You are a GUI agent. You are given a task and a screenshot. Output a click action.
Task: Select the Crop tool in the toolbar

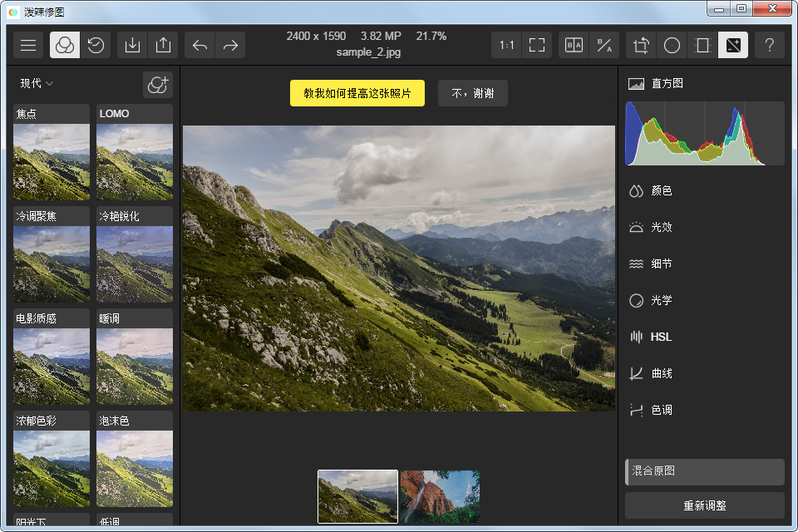click(640, 45)
